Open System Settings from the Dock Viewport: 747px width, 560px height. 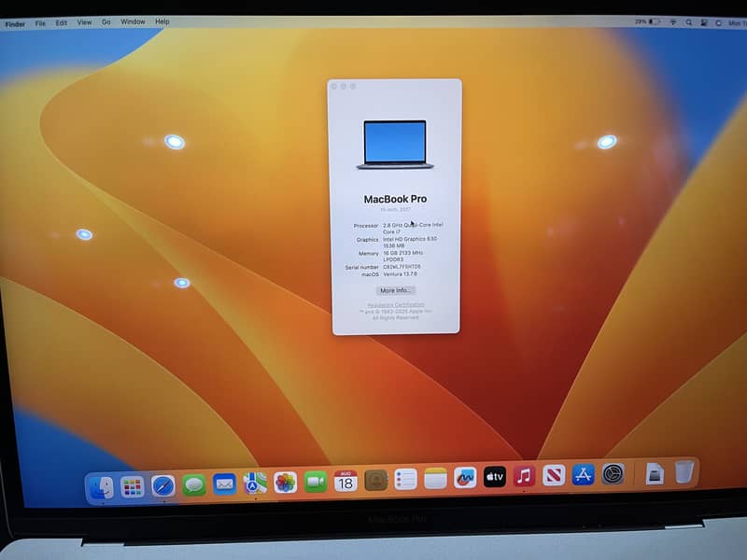click(613, 474)
